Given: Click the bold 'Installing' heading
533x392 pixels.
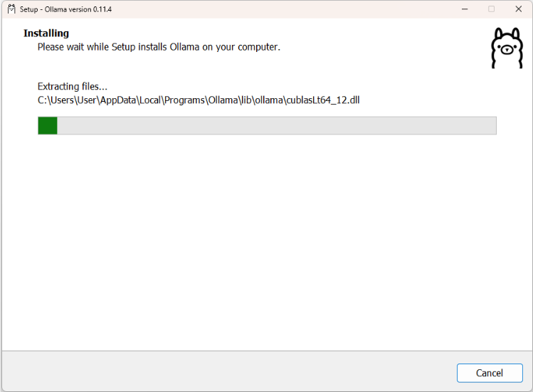Looking at the screenshot, I should [x=46, y=33].
